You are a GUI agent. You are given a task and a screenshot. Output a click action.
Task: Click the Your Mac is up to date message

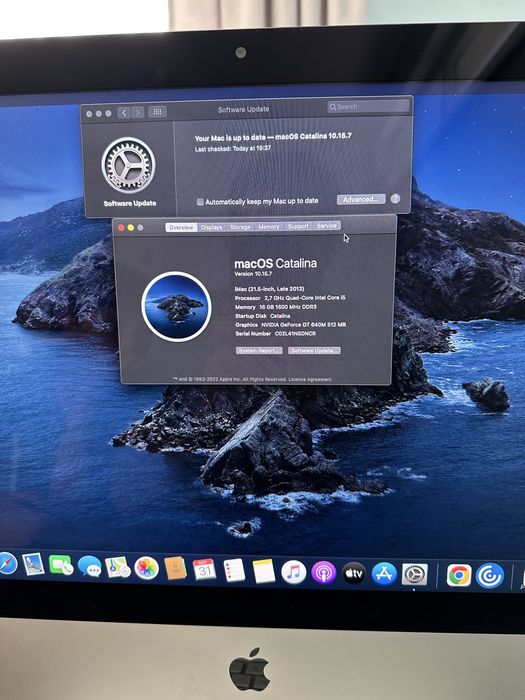[x=273, y=137]
